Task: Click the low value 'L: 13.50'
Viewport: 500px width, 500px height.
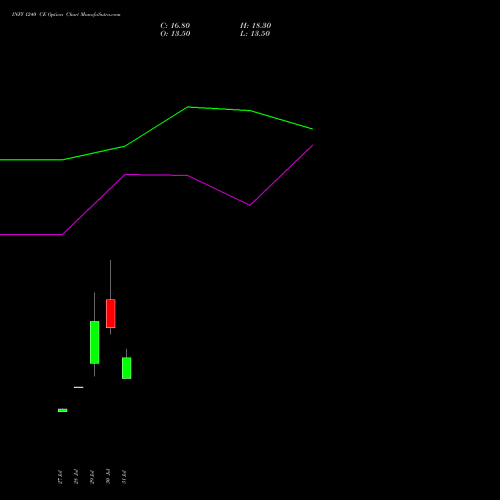Action: coord(255,34)
